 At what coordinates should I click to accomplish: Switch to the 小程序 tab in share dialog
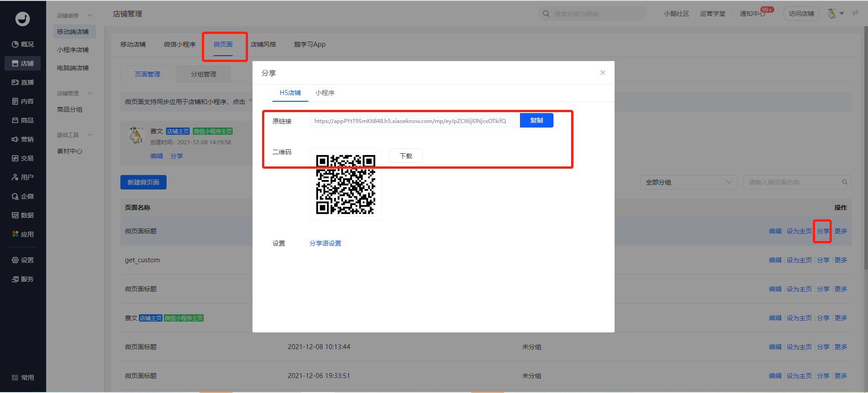pos(325,93)
